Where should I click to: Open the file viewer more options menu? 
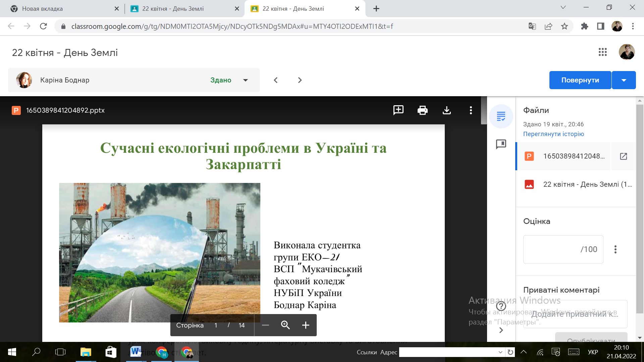pos(471,110)
